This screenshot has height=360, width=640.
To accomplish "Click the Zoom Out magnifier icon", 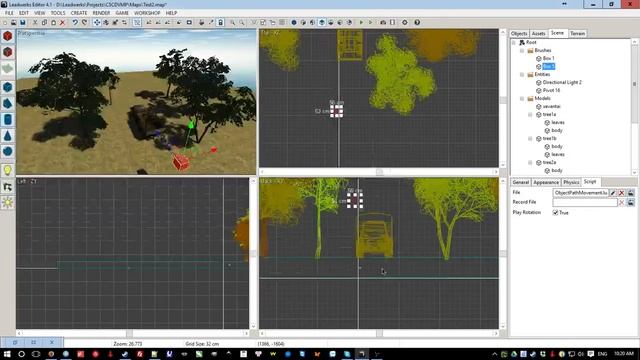I will pyautogui.click(x=242, y=22).
